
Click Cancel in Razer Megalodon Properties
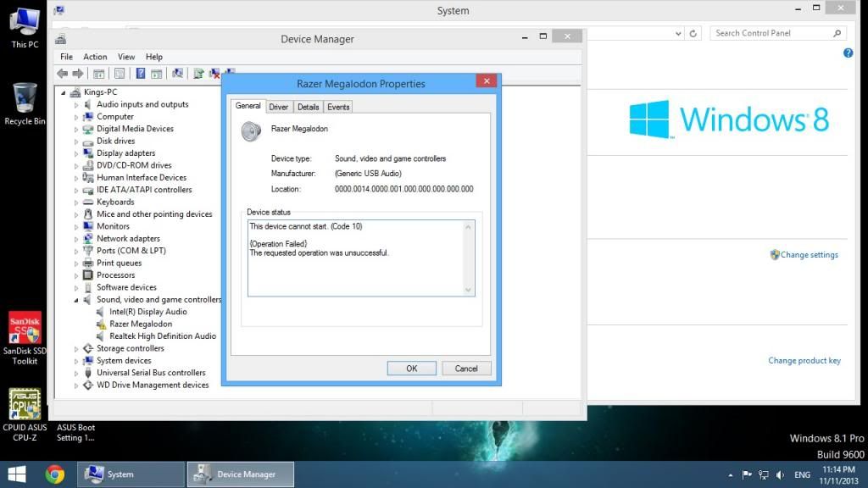[x=466, y=369]
